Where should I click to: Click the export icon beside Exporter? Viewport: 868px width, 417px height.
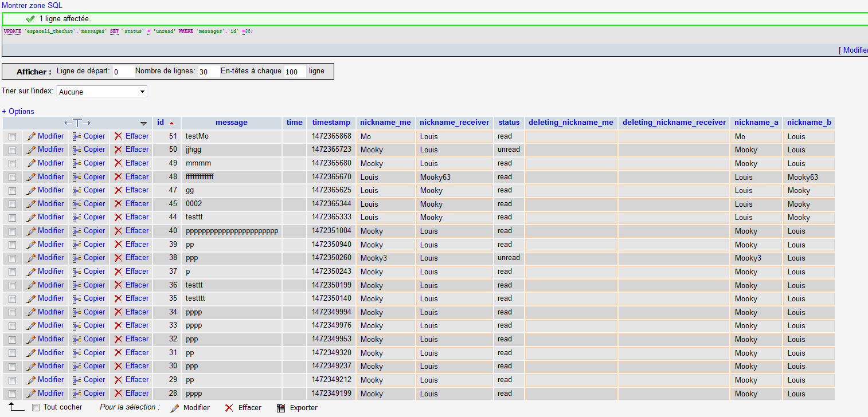click(281, 408)
